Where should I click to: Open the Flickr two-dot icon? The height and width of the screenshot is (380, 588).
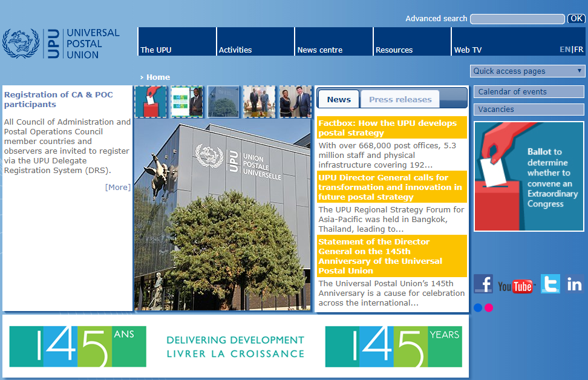pos(483,307)
